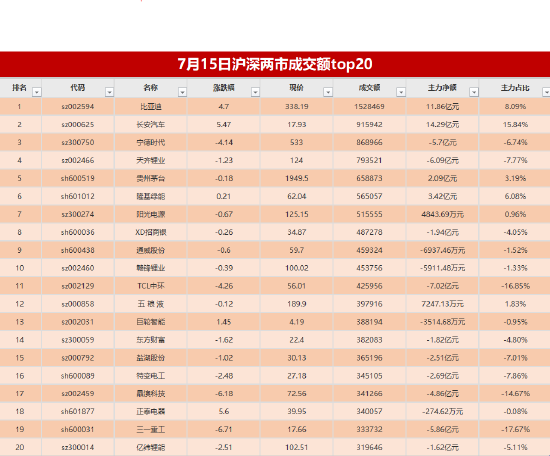The width and height of the screenshot is (550, 456).
Task: Click the 排名 header label
Action: click(19, 87)
